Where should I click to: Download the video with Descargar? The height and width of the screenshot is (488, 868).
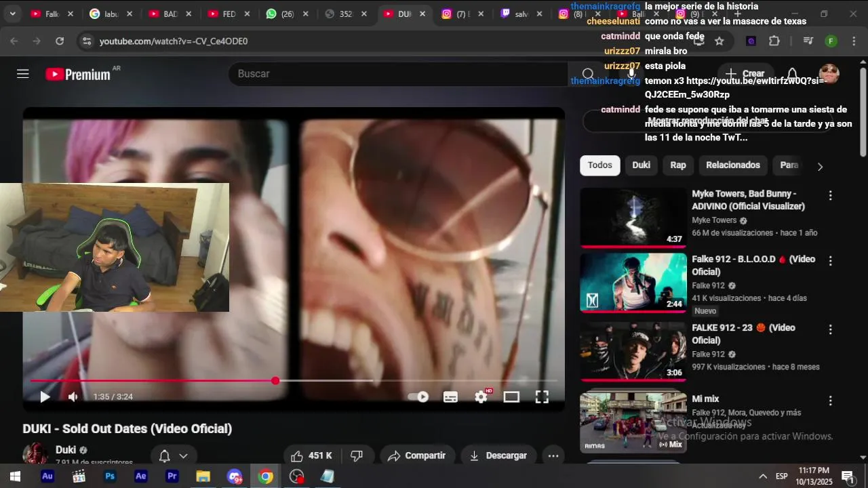tap(498, 456)
